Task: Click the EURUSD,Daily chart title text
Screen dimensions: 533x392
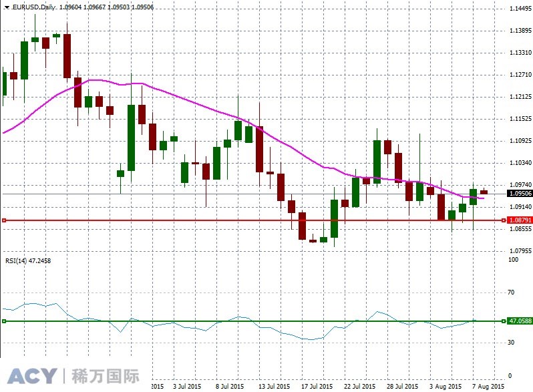Action: pyautogui.click(x=33, y=7)
